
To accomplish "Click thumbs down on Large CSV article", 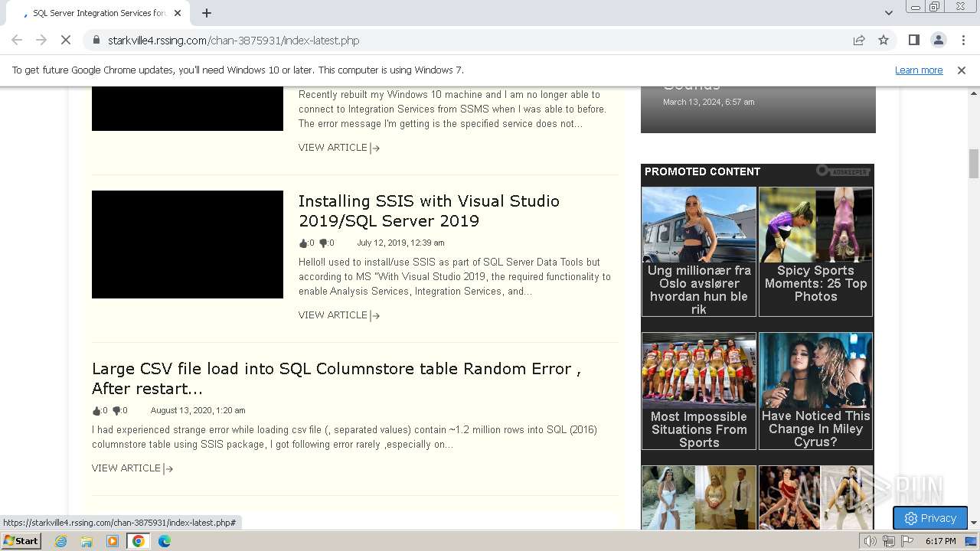I will [116, 411].
